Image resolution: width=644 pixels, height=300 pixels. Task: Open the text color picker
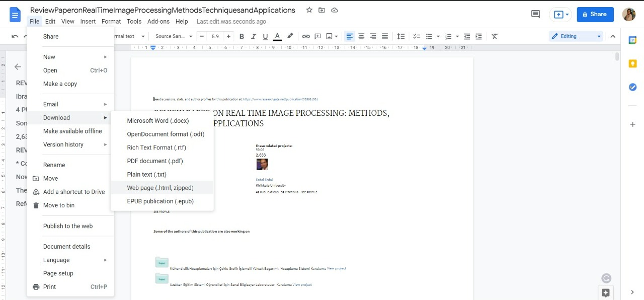pyautogui.click(x=277, y=36)
